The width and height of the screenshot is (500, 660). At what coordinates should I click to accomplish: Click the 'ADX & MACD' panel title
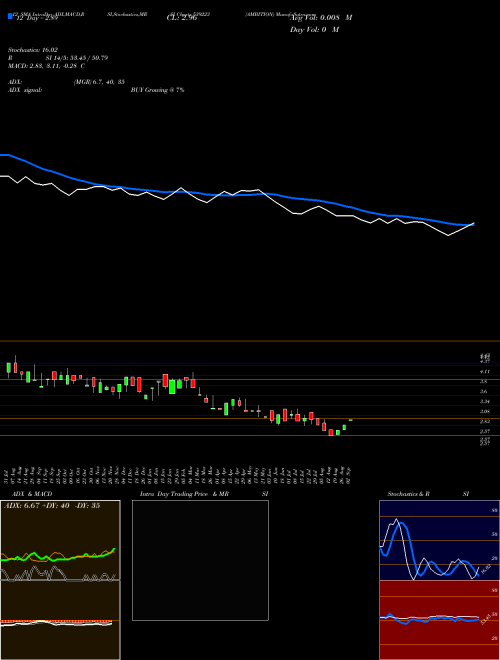32,494
